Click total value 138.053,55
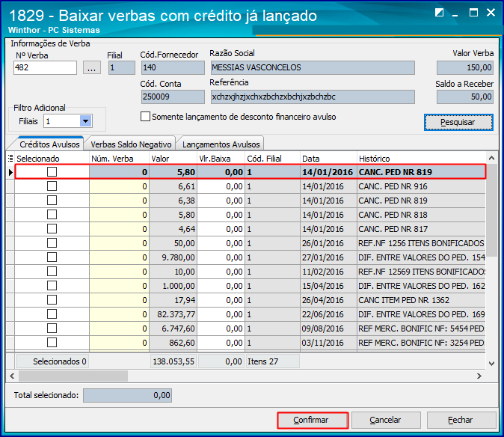Viewport: 504px width, 437px height. 173,361
